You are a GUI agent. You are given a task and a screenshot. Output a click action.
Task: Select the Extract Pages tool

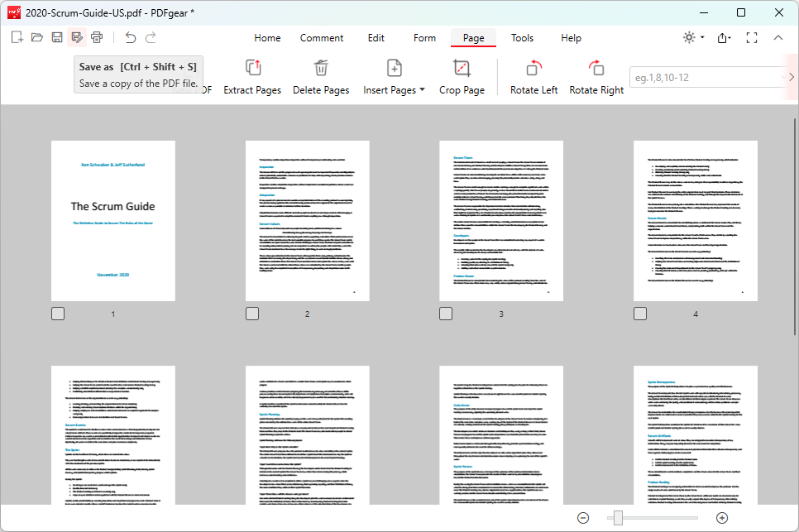click(252, 76)
